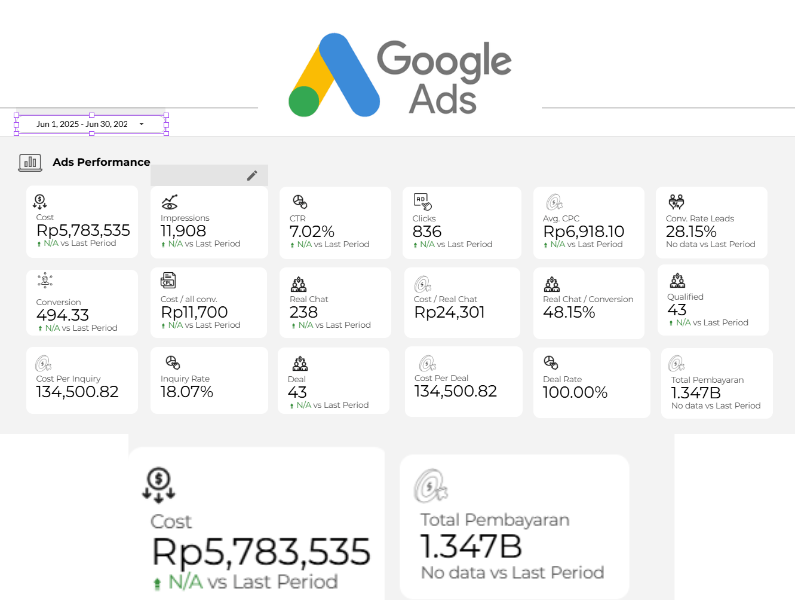Click the large Total Pembayaran card icon

(431, 486)
